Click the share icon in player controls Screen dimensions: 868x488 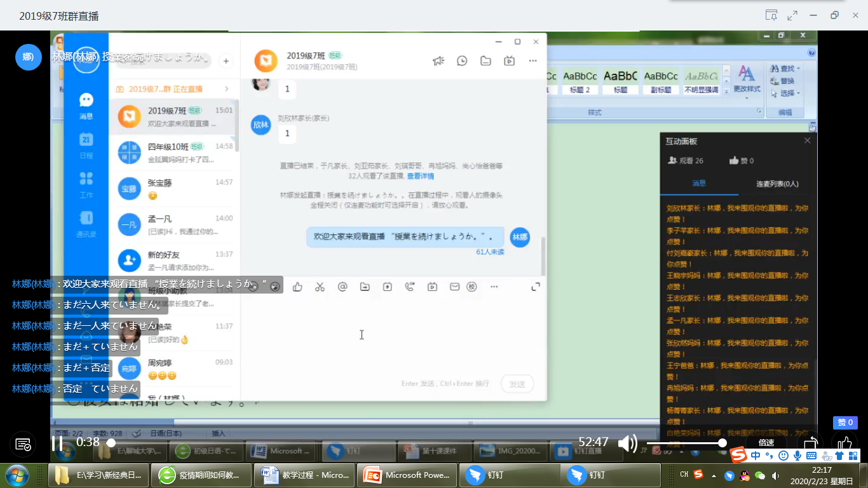(x=811, y=443)
